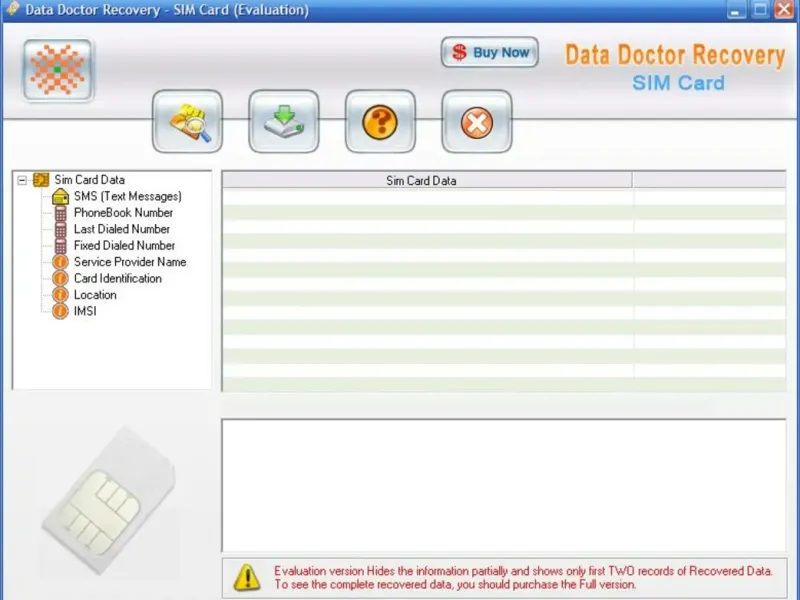
Task: Click the SMS envelope icon
Action: (60, 196)
